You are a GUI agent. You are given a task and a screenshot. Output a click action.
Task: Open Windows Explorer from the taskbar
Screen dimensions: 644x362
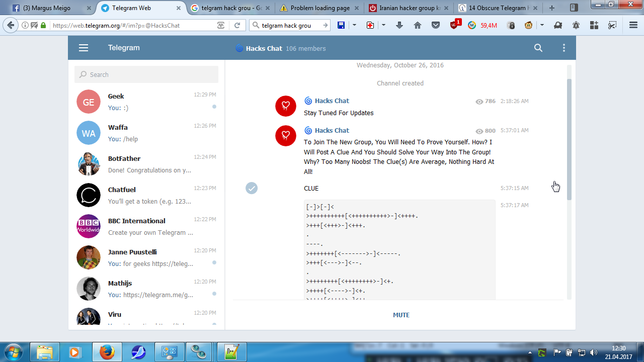45,352
